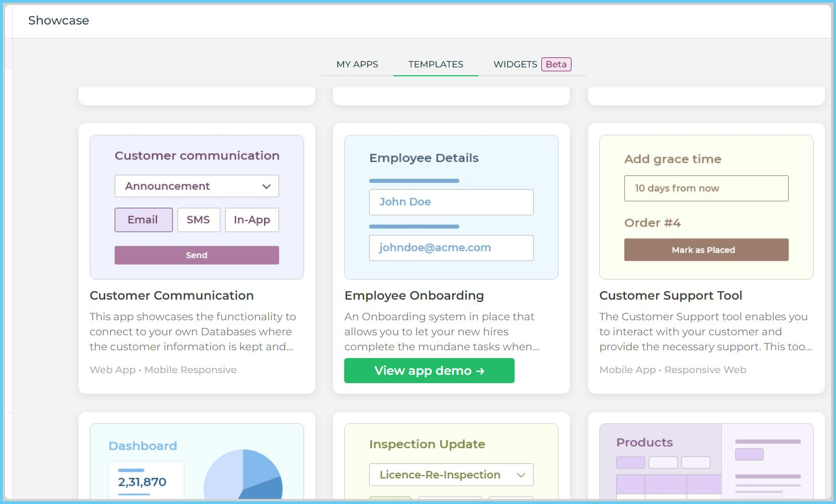
Task: Select the Email option in preview
Action: pyautogui.click(x=143, y=220)
